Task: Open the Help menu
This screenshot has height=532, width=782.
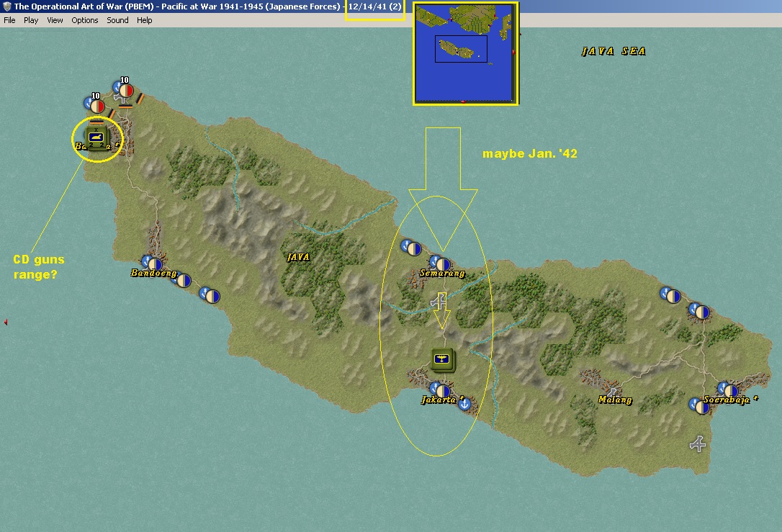Action: click(x=145, y=20)
